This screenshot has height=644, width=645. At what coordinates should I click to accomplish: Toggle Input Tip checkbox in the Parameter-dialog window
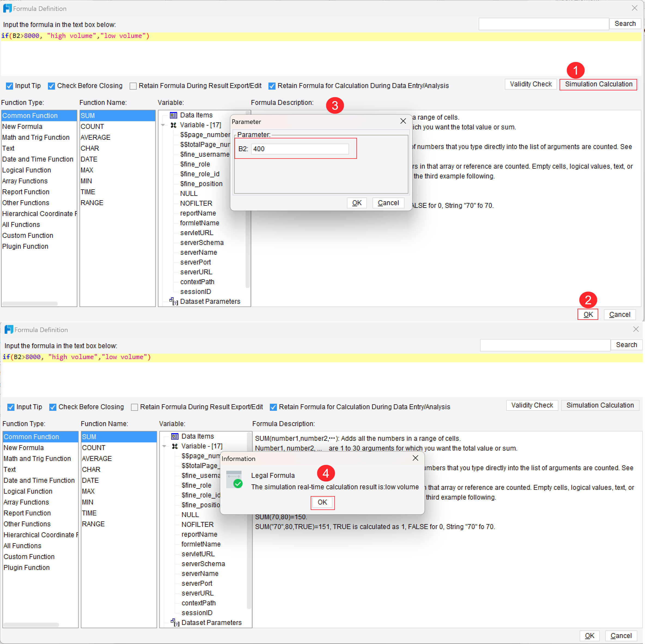click(10, 86)
